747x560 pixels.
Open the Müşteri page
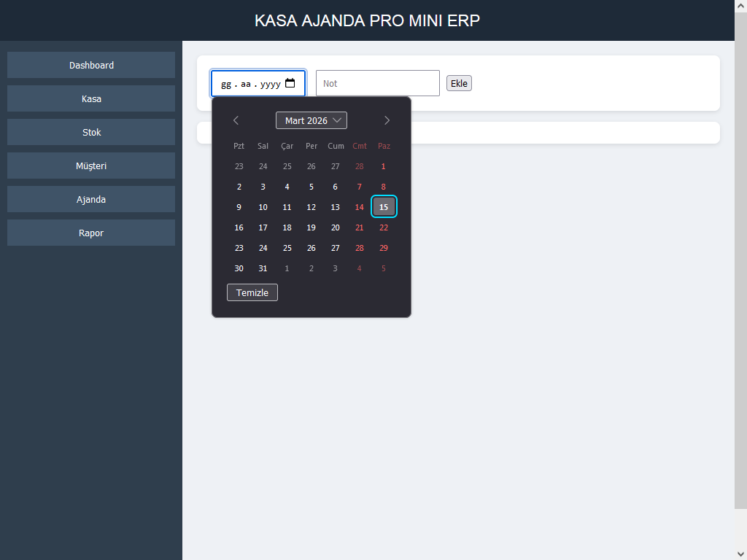pos(91,166)
